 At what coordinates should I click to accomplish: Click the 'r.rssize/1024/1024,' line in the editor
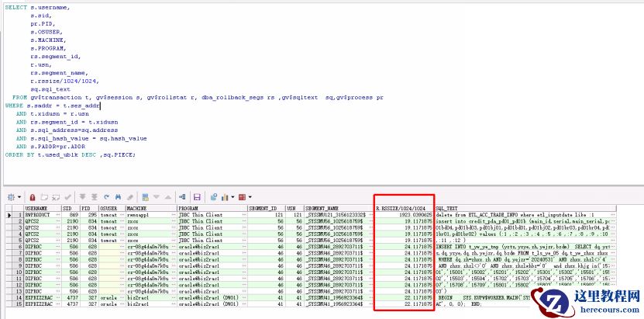[x=65, y=81]
